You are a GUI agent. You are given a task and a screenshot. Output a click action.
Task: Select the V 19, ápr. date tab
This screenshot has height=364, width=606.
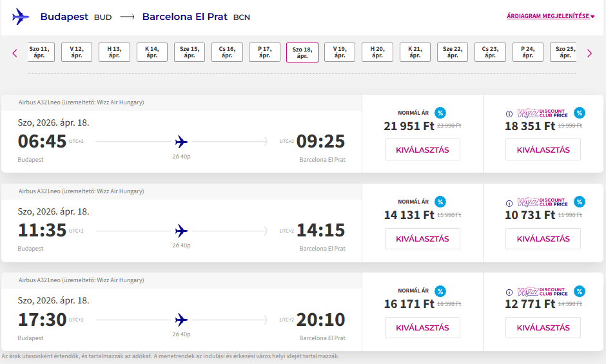tap(340, 52)
